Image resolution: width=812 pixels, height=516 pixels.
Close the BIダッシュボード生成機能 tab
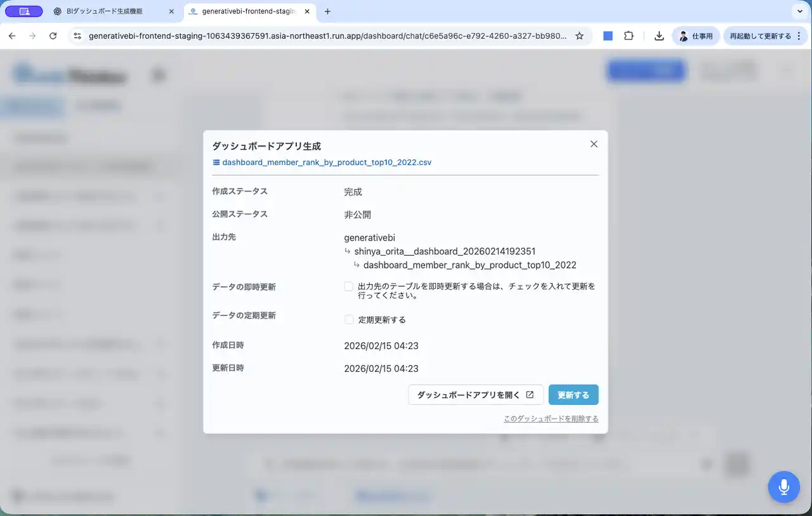point(171,11)
